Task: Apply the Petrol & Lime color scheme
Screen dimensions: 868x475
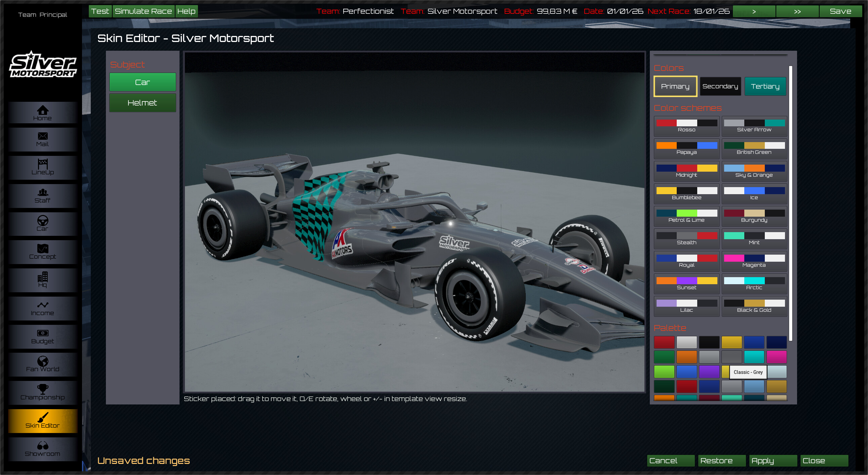Action: click(x=686, y=216)
